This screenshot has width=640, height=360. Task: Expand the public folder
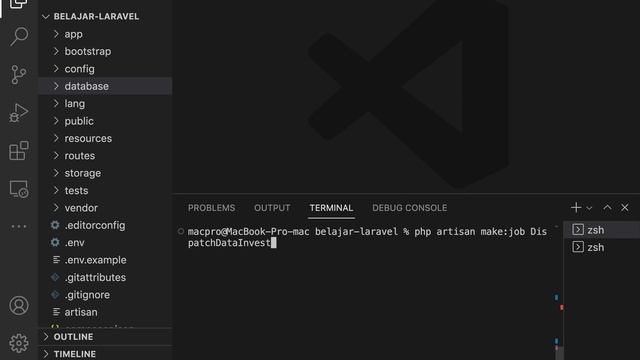(x=105, y=121)
